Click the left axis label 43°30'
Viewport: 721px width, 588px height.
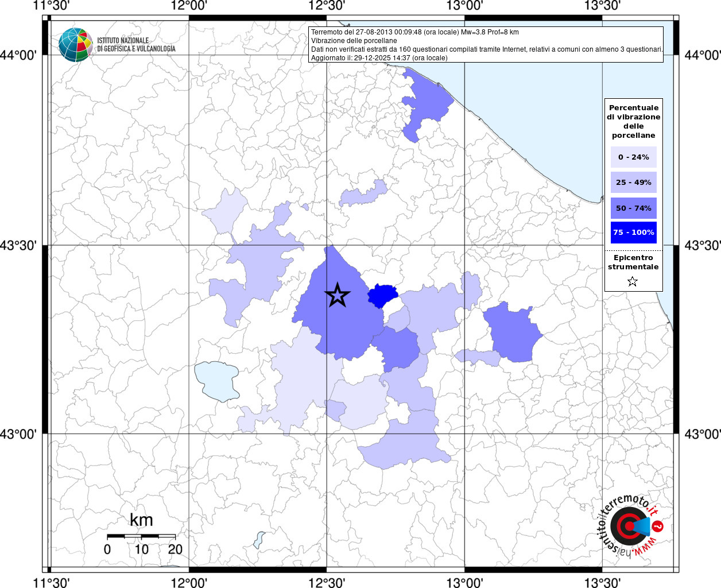(18, 245)
